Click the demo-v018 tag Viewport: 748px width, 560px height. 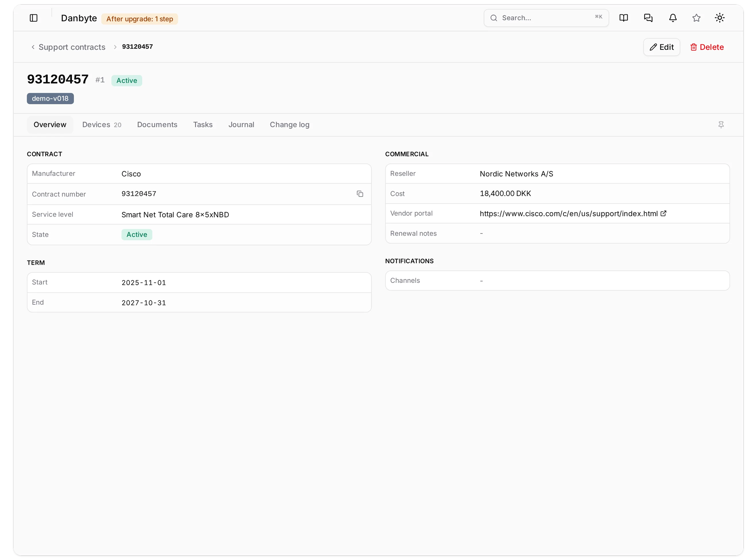tap(50, 98)
